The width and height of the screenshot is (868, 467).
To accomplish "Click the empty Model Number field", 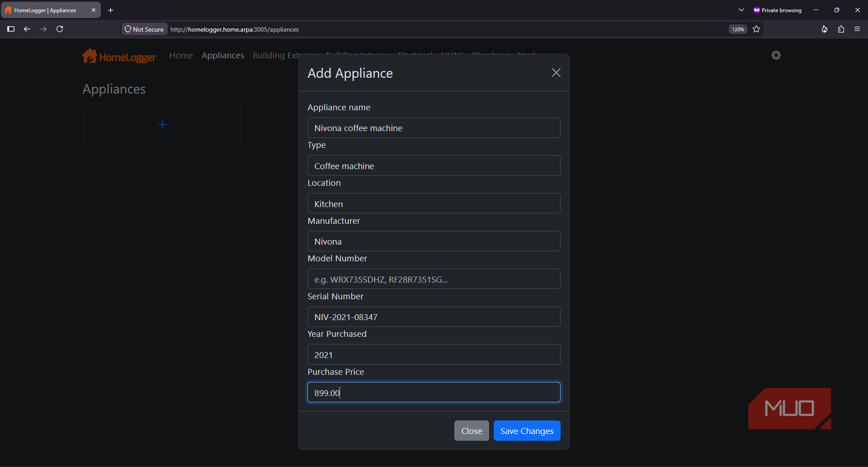I will (x=434, y=279).
